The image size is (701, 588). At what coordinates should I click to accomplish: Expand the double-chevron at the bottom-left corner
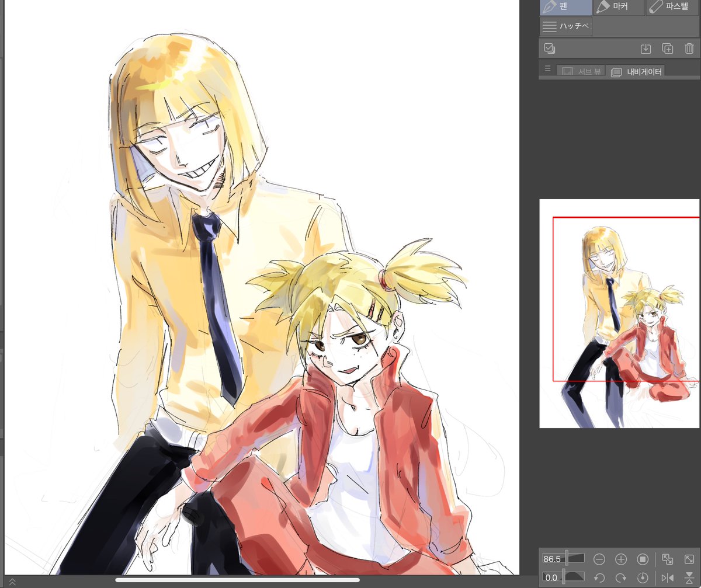click(x=11, y=582)
